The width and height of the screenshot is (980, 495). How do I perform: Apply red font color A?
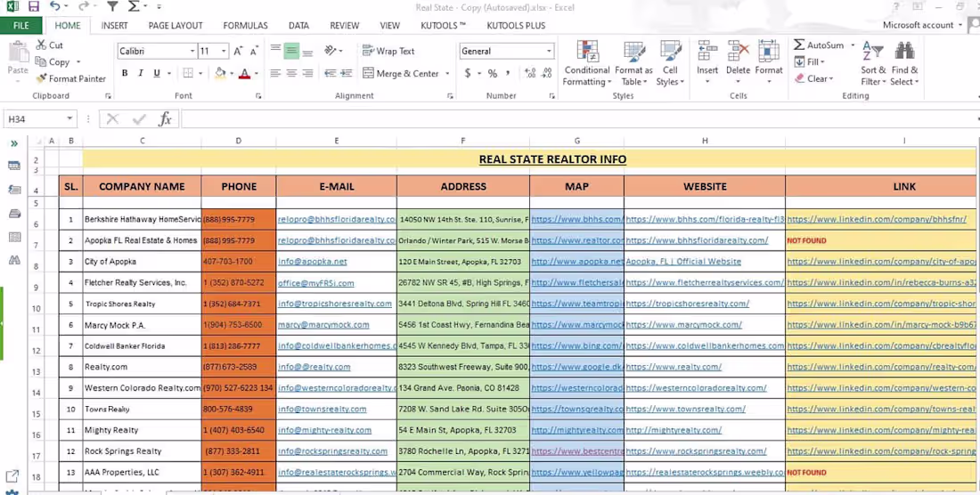tap(244, 73)
